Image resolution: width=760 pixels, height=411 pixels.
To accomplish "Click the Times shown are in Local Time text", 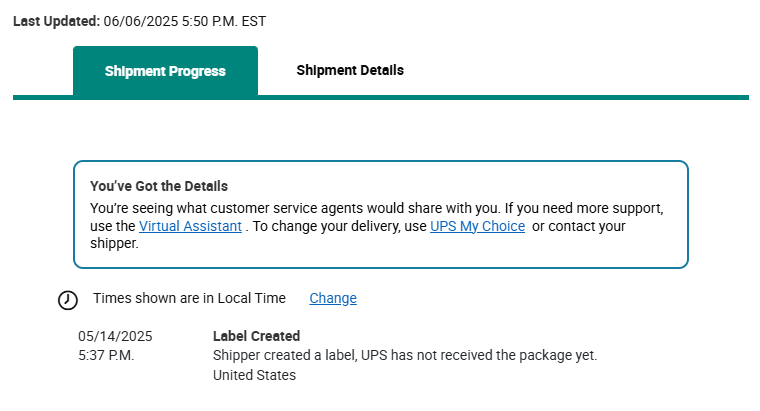I will tap(189, 298).
